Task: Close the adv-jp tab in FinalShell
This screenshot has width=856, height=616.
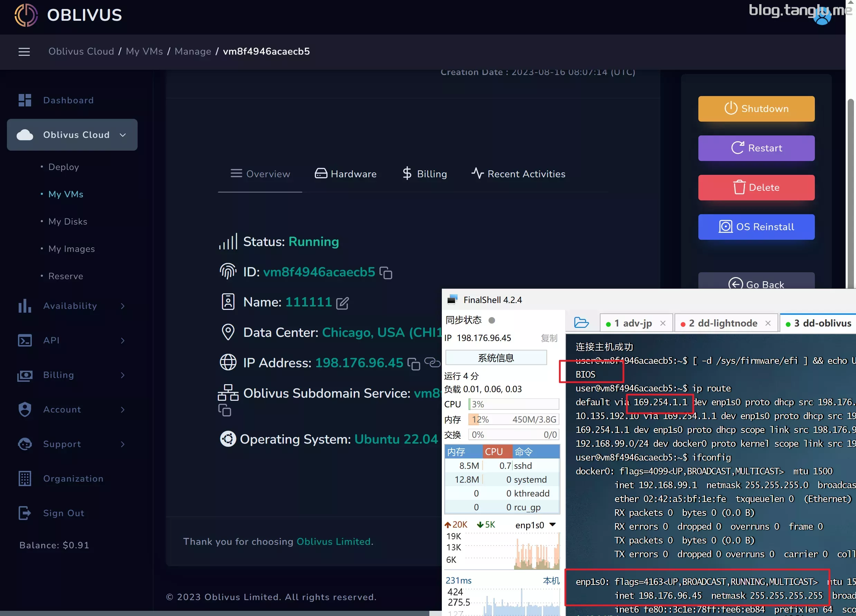Action: [x=663, y=323]
